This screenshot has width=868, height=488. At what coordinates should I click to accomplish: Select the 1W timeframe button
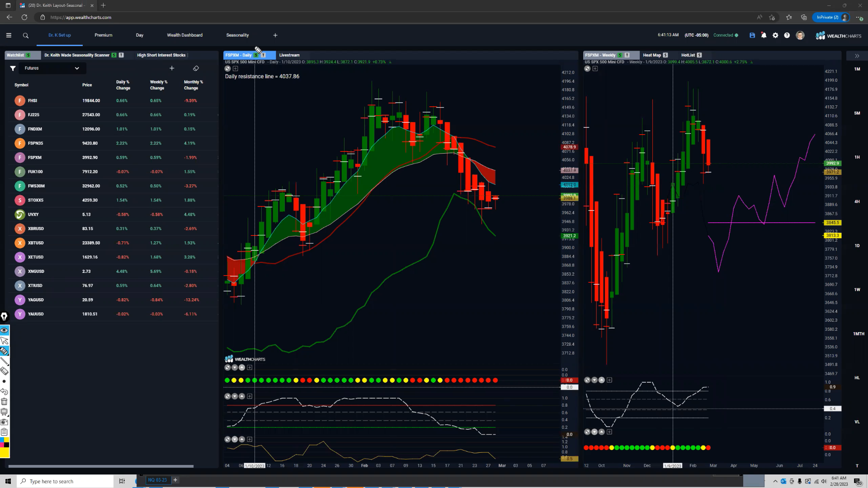click(x=857, y=290)
